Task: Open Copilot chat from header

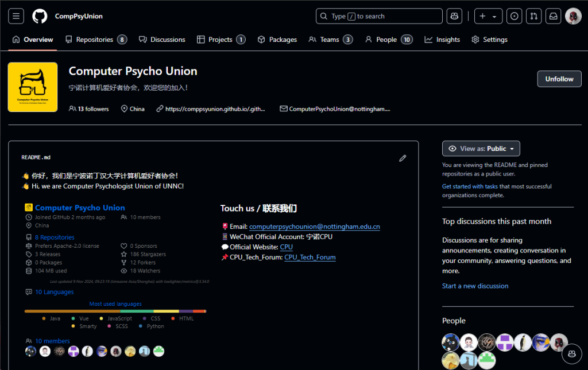Action: 455,16
